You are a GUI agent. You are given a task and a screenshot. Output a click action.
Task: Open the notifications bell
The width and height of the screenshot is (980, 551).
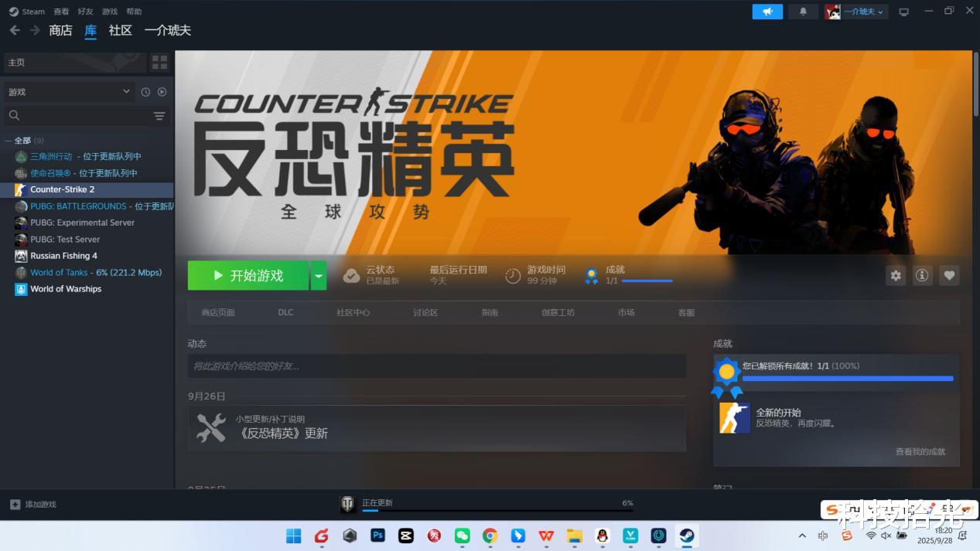[x=803, y=12]
